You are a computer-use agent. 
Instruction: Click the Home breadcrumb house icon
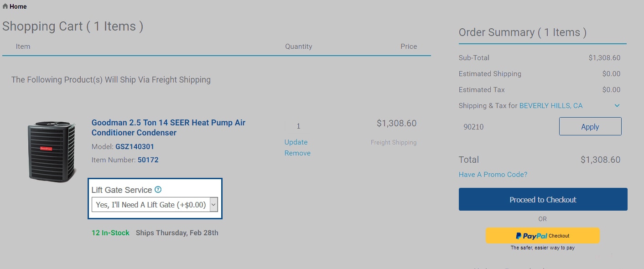pos(5,6)
